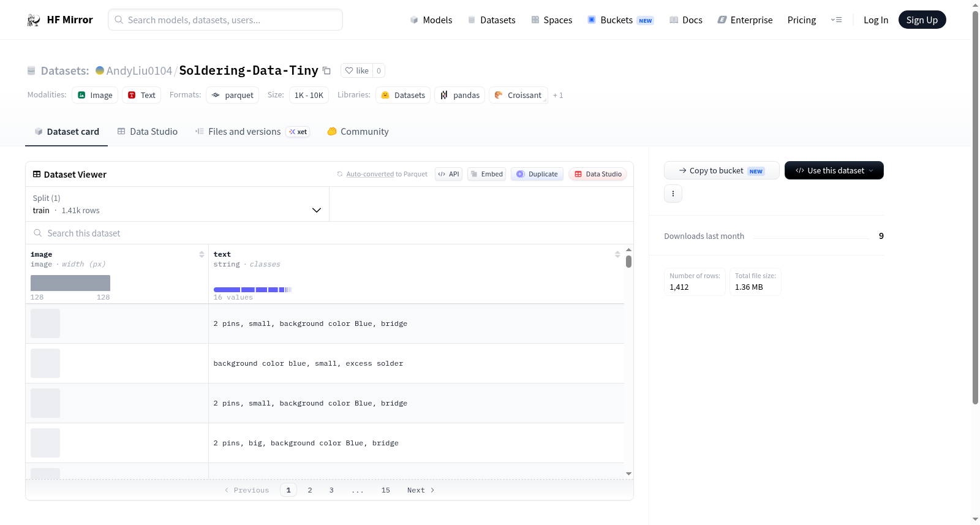Screen dimensions: 980x525
Task: Switch to the Data Studio tab
Action: point(148,132)
